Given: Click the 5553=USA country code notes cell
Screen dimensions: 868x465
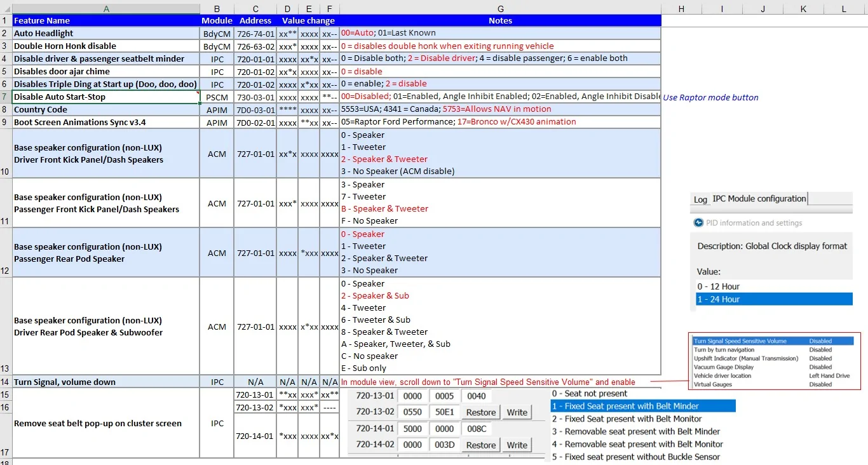Looking at the screenshot, I should 501,109.
